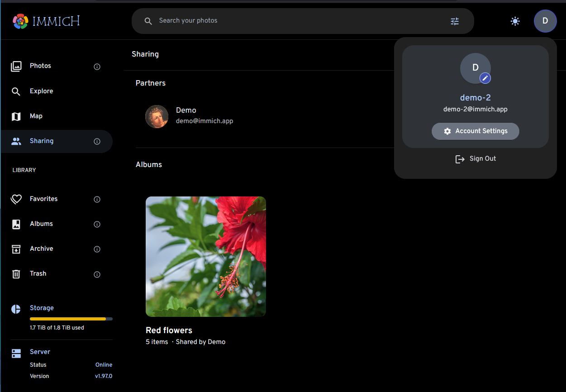Click the info icon next to Albums

pos(97,224)
